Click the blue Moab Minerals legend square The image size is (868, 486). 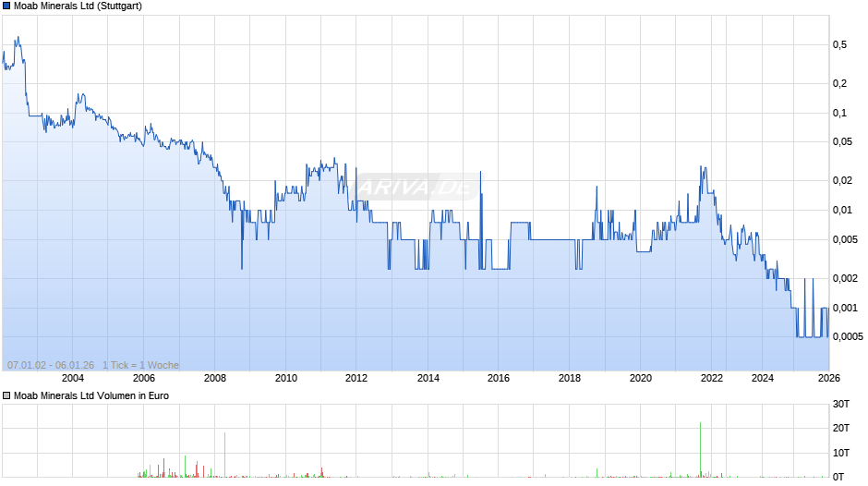coord(6,6)
